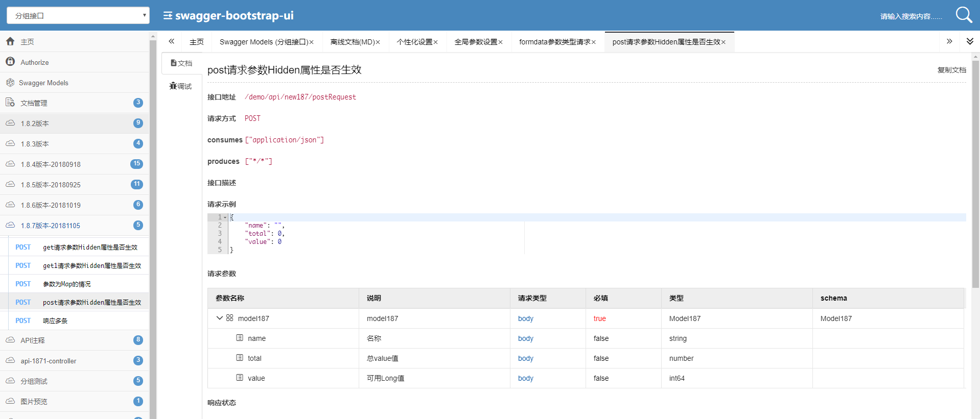Open the 参数为Map的情况 API entry
This screenshot has width=980, height=419.
[79, 284]
